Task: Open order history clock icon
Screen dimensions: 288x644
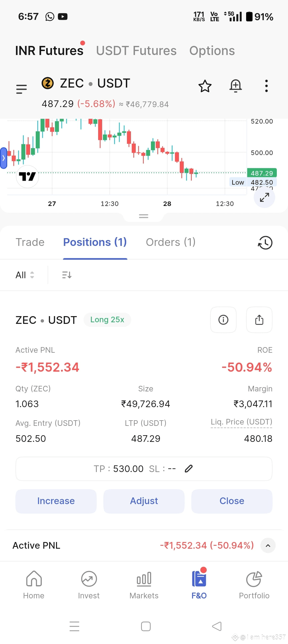Action: [265, 243]
